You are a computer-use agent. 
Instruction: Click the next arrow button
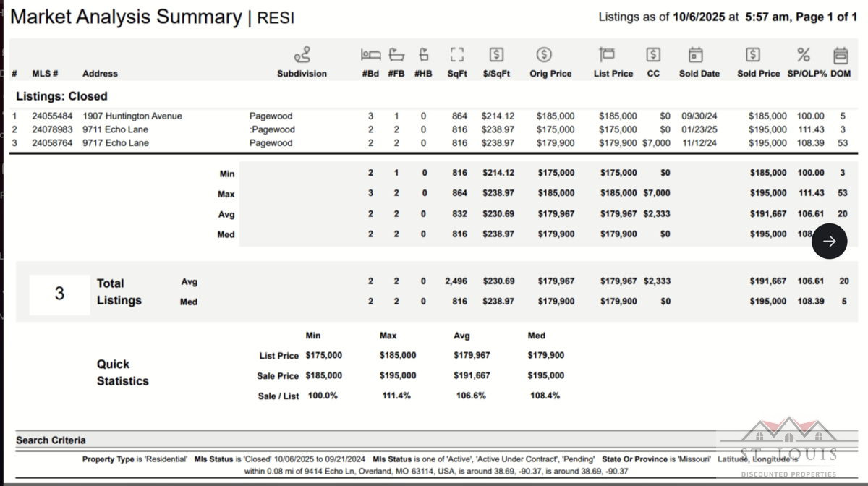[829, 241]
